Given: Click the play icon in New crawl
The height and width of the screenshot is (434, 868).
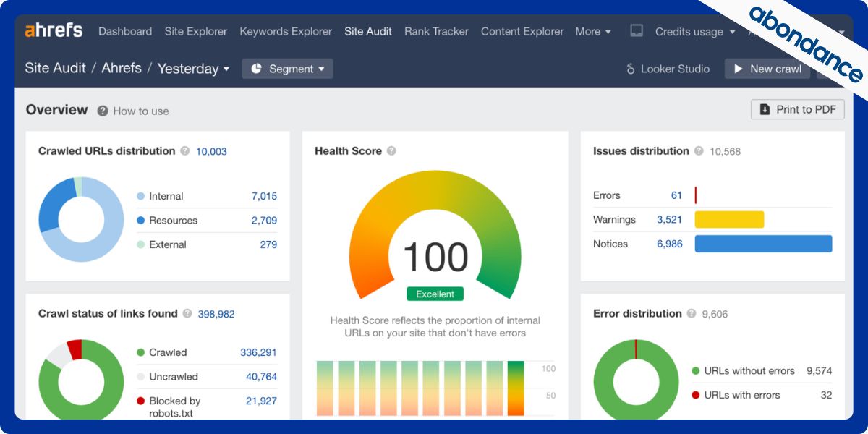Looking at the screenshot, I should point(739,69).
